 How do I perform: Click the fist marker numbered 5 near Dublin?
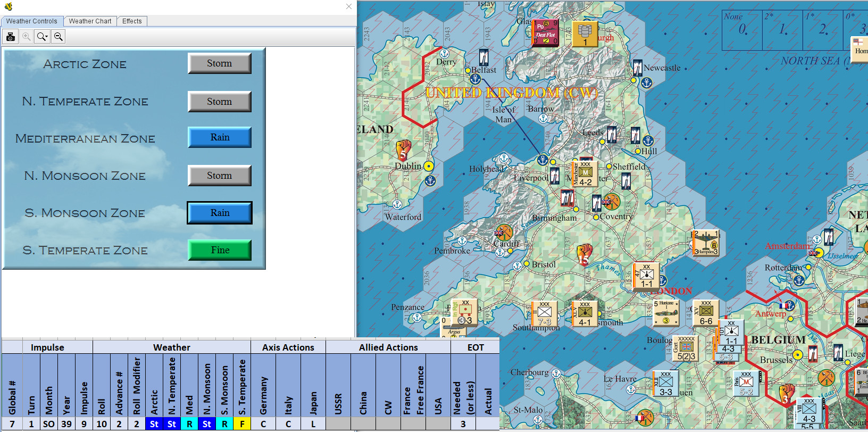[x=404, y=151]
